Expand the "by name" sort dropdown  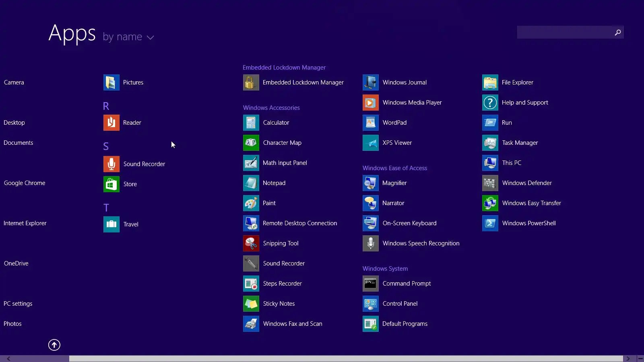coord(128,37)
